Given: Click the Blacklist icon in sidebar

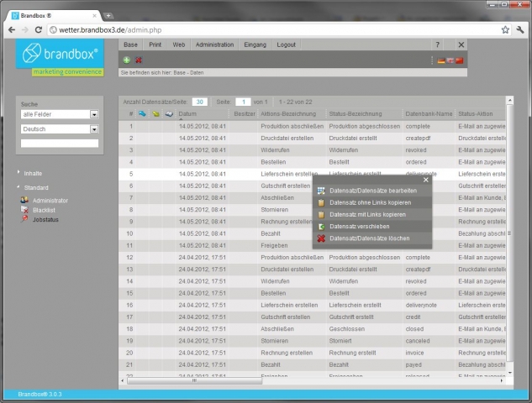Looking at the screenshot, I should [x=24, y=210].
